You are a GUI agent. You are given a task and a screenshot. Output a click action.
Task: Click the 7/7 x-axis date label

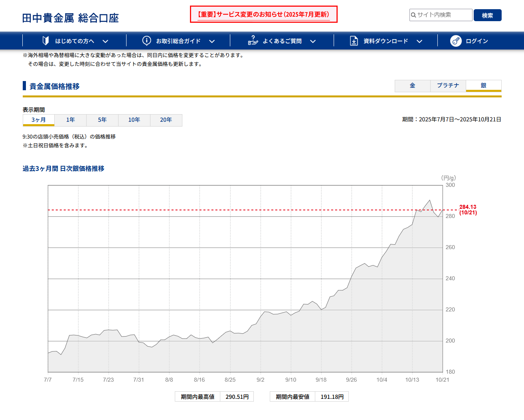(x=48, y=380)
